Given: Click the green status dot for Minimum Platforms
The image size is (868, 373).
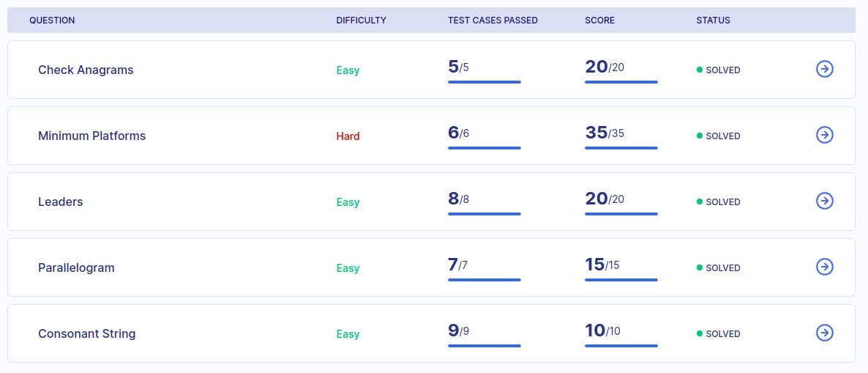Looking at the screenshot, I should coord(699,136).
